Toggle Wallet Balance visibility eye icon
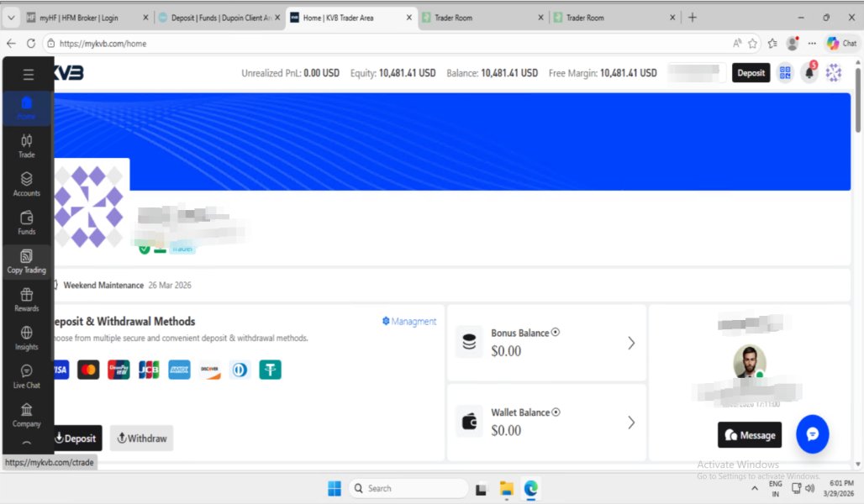The image size is (864, 504). 556,412
